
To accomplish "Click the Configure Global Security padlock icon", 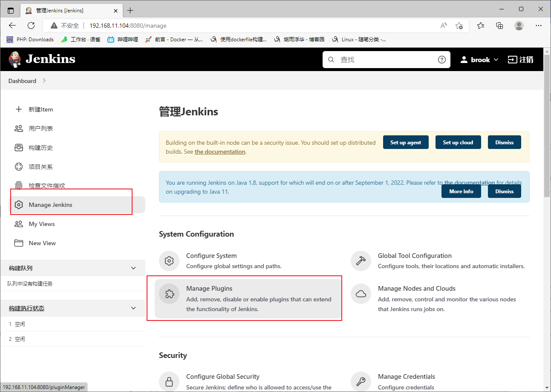I will 169,381.
